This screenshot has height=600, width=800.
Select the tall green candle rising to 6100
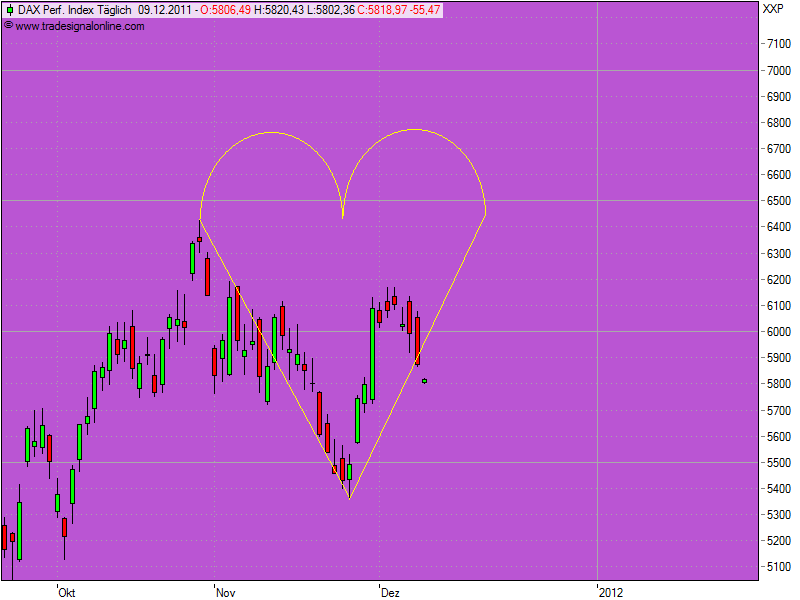pos(372,353)
